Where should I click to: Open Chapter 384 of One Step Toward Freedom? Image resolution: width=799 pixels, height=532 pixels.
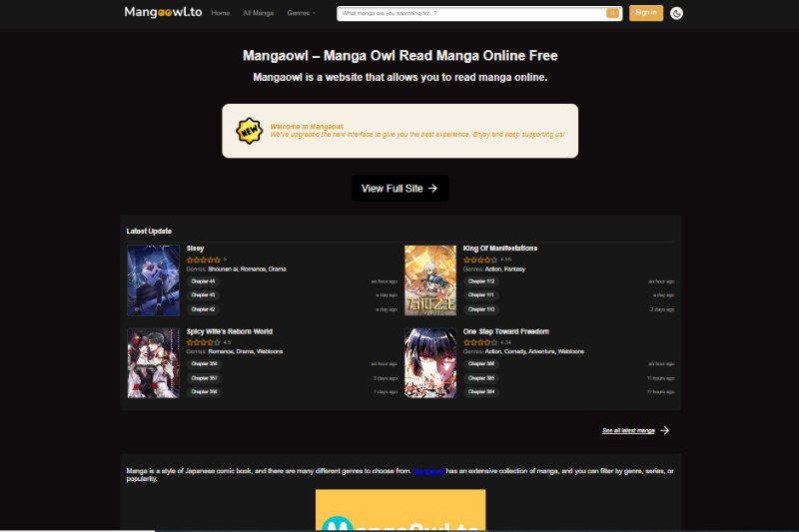[x=481, y=392]
